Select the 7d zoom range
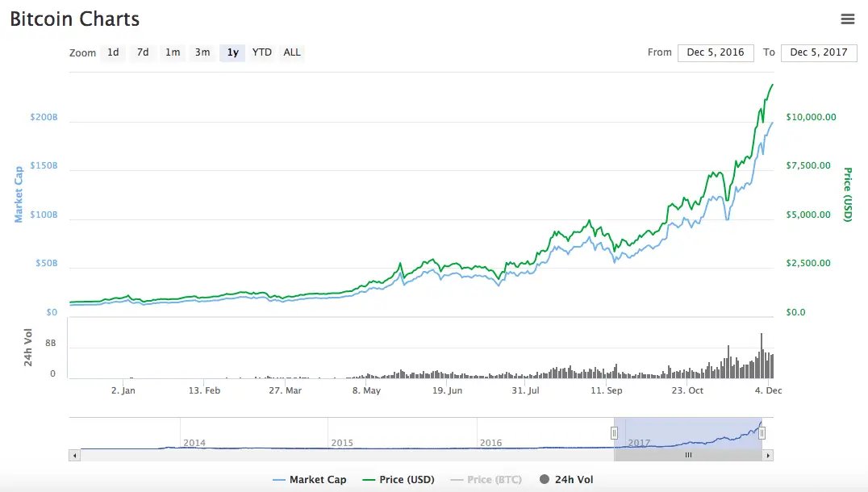The image size is (868, 492). pyautogui.click(x=143, y=52)
